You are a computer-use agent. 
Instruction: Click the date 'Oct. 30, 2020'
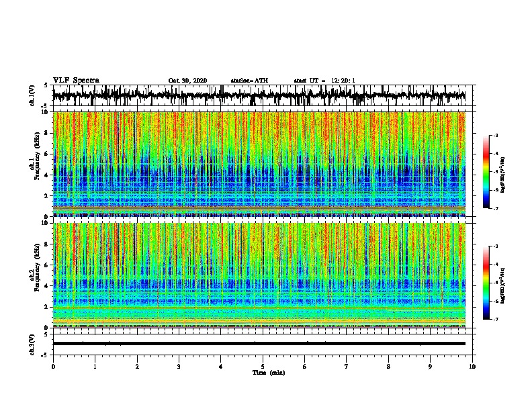[x=187, y=81]
